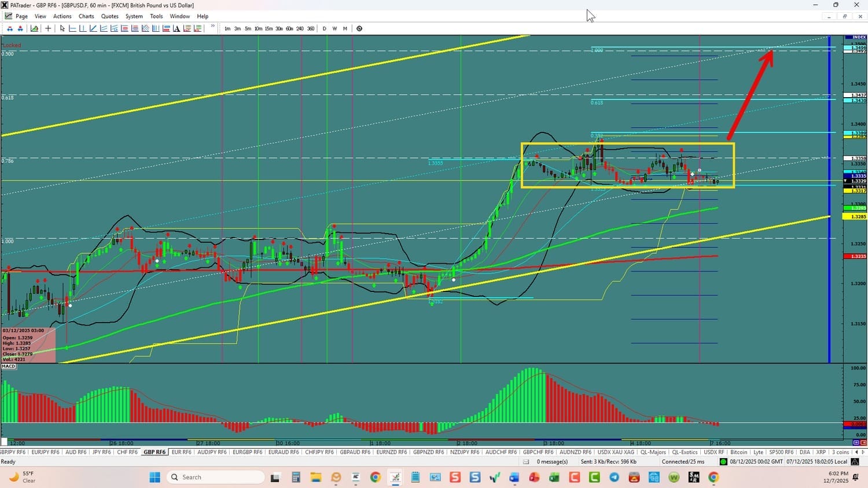Screen dimensions: 868x488
Task: Click the MACD indicator label
Action: click(x=9, y=367)
